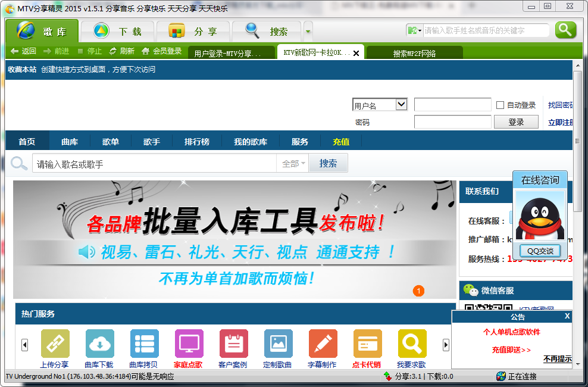
Task: Open the 排行榜 rankings menu item
Action: (196, 142)
